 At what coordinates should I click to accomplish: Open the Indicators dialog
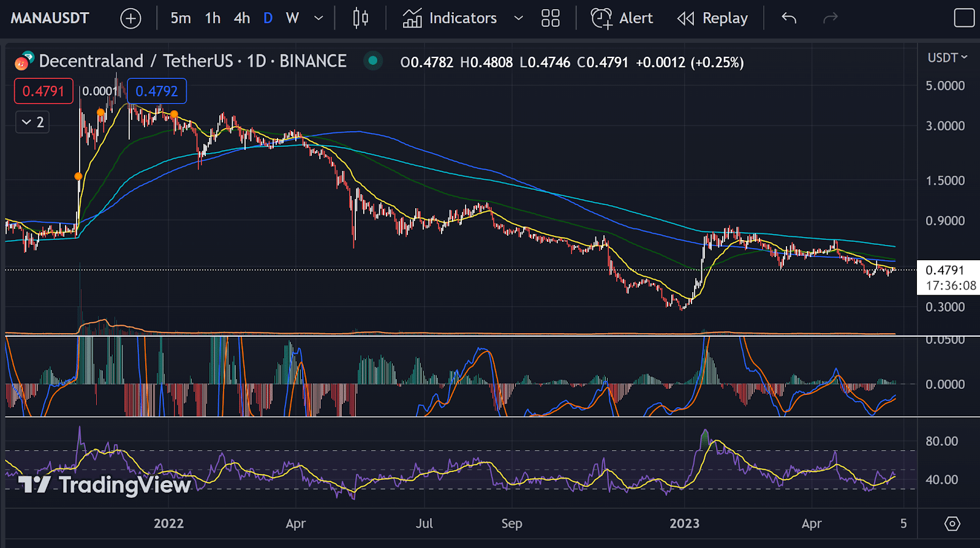click(450, 18)
